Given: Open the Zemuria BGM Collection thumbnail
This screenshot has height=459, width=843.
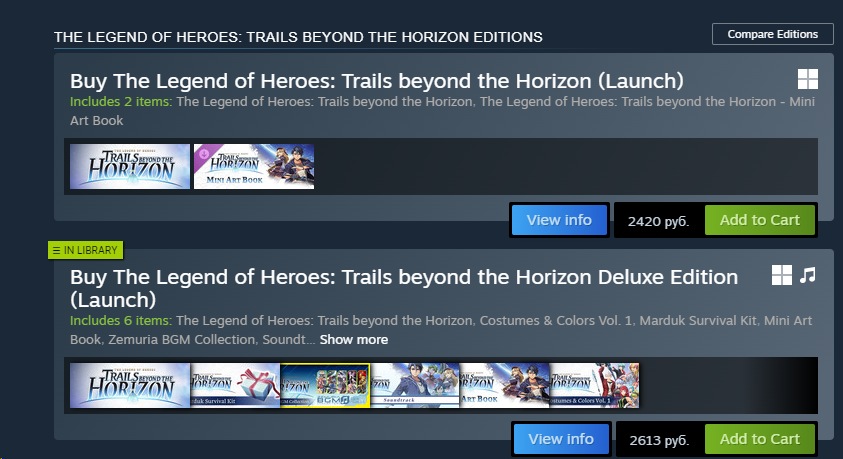Looking at the screenshot, I should click(325, 385).
